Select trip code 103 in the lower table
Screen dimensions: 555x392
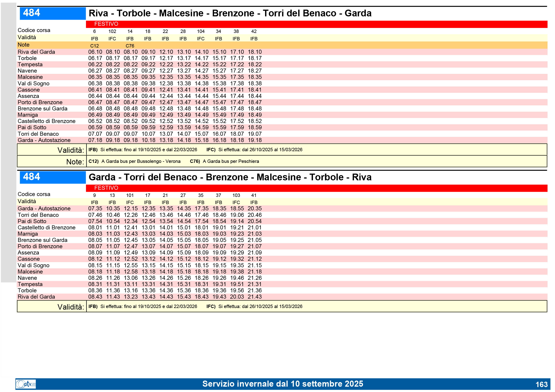click(236, 195)
